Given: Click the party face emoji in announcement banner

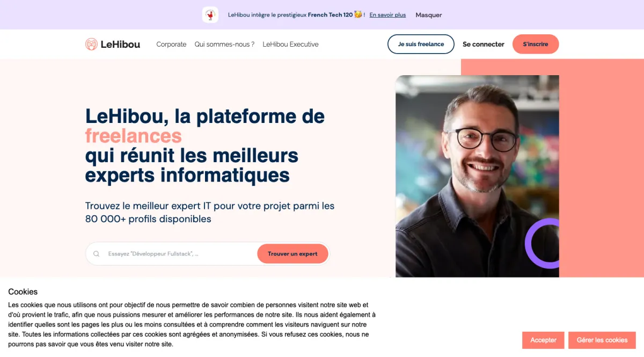Looking at the screenshot, I should coord(358,14).
